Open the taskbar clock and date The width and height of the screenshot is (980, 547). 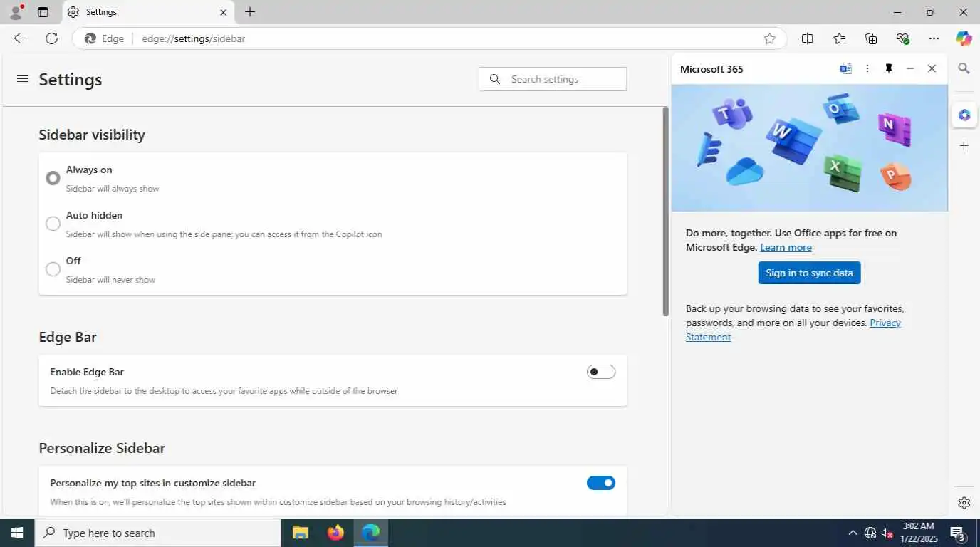click(918, 533)
